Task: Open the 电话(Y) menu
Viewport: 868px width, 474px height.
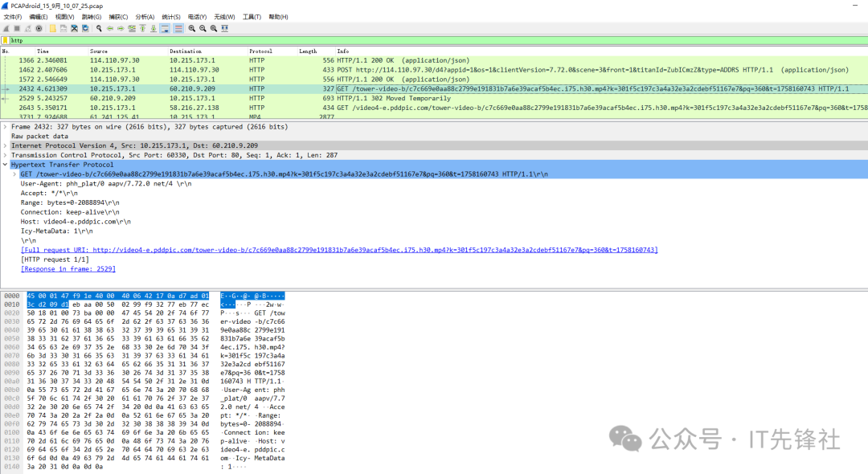Action: pos(197,17)
